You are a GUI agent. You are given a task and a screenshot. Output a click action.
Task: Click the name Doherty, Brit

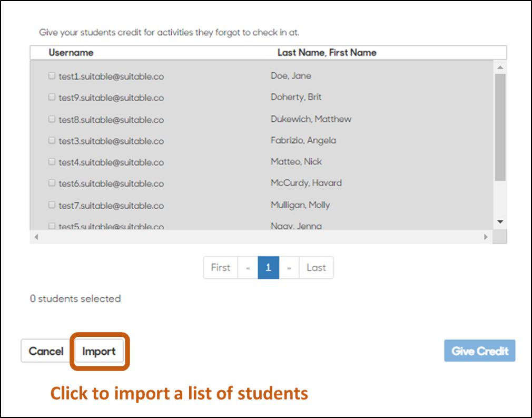click(296, 97)
